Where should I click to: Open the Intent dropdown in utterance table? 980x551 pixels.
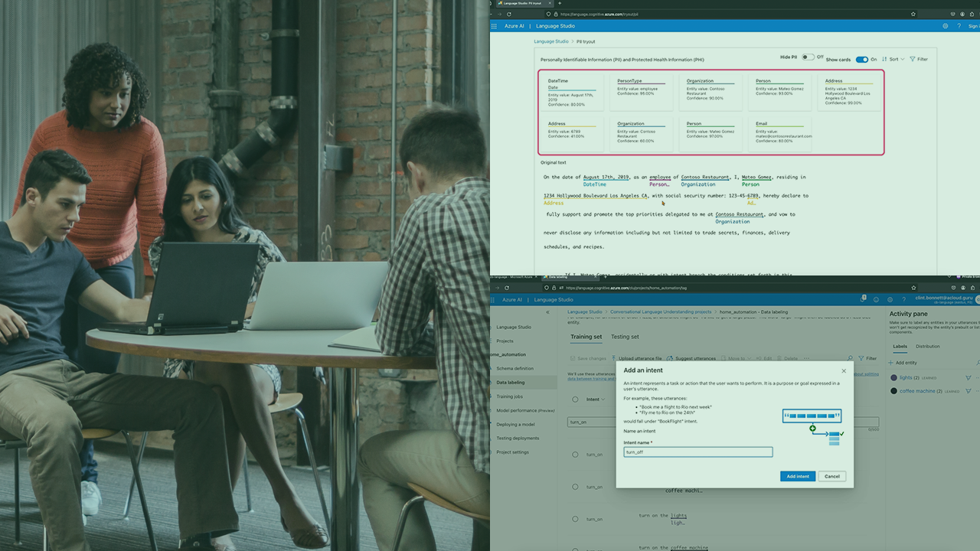(604, 399)
